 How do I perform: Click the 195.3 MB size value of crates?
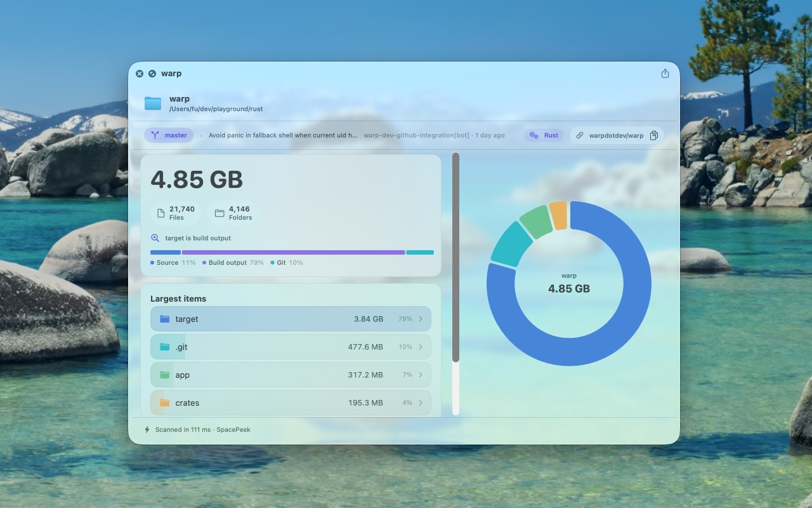365,403
